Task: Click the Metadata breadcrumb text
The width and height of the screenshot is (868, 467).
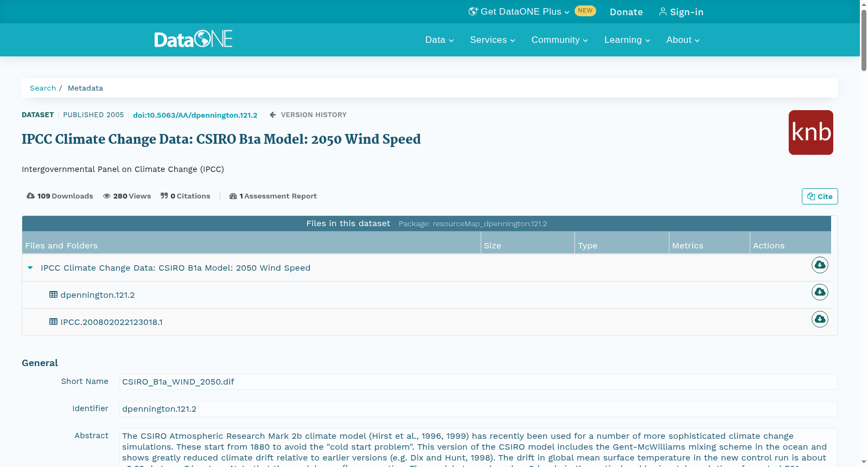Action: tap(85, 88)
